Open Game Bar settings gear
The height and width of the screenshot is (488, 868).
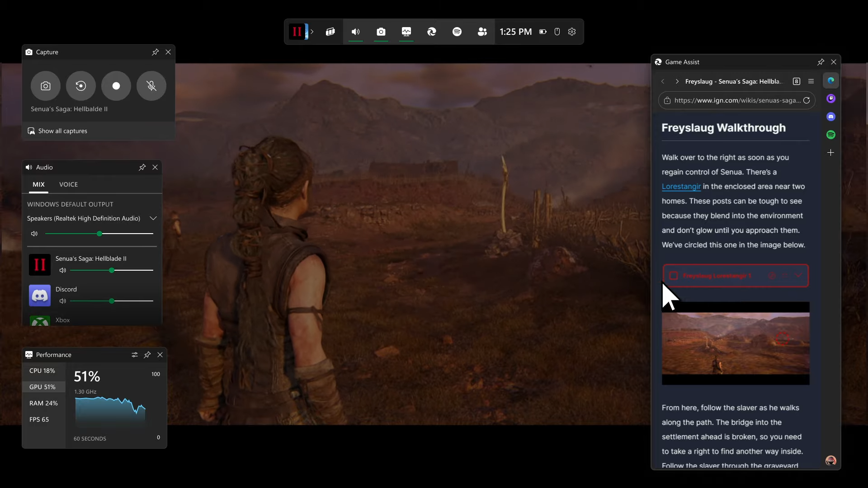pyautogui.click(x=572, y=32)
